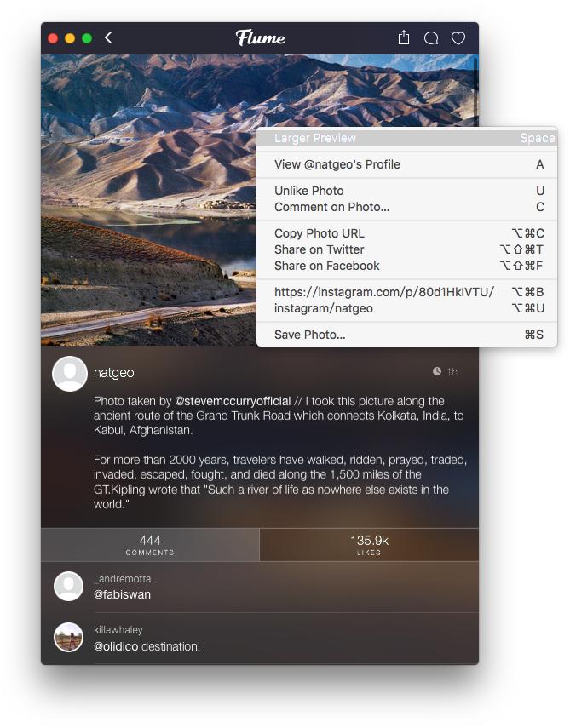570x728 pixels.
Task: Select Larger Preview menu item
Action: click(x=406, y=138)
